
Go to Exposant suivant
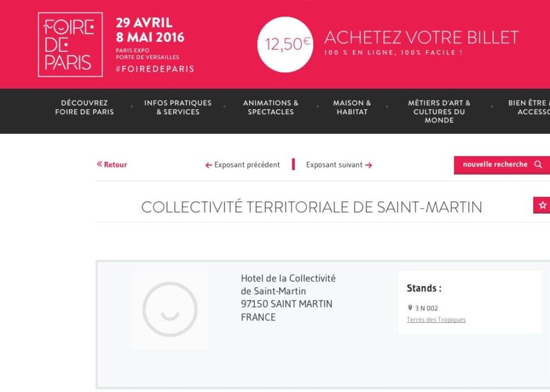click(334, 165)
